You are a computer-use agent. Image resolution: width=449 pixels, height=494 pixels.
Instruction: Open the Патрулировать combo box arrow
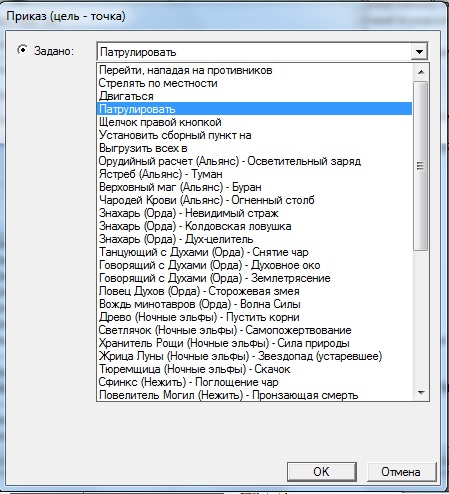420,52
